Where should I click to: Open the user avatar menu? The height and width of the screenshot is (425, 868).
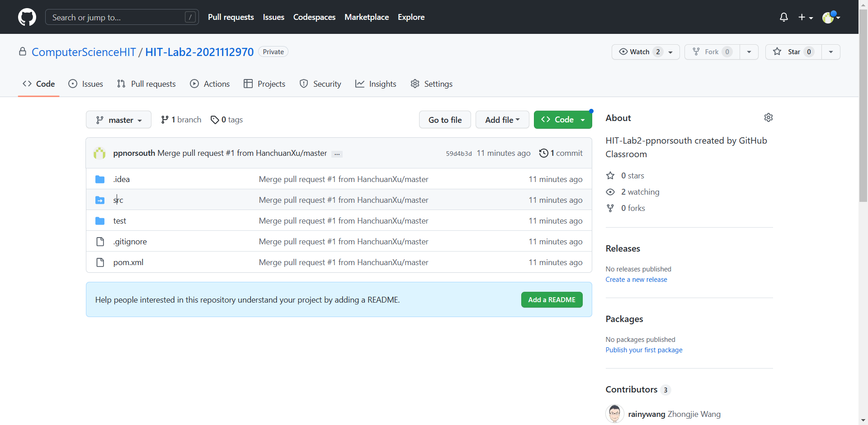(x=831, y=17)
